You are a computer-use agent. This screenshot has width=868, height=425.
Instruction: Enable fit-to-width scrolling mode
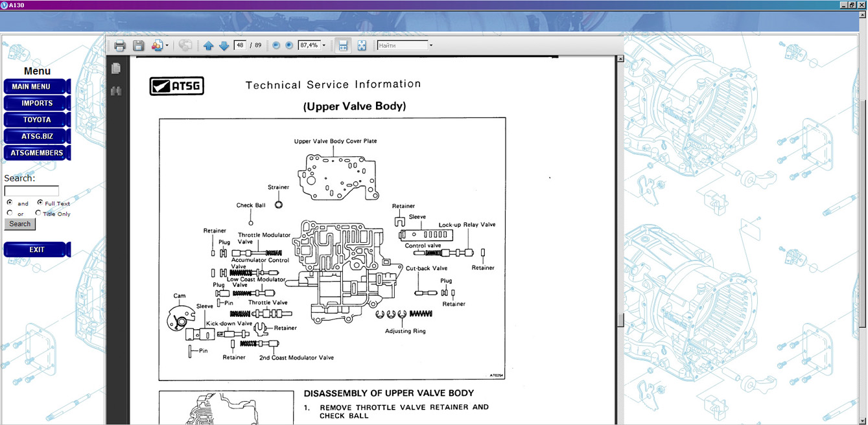click(x=343, y=45)
